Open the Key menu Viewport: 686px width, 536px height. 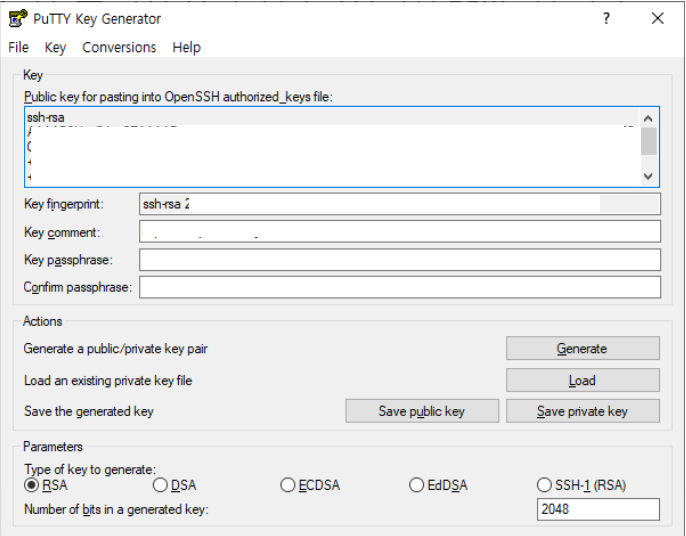(55, 47)
